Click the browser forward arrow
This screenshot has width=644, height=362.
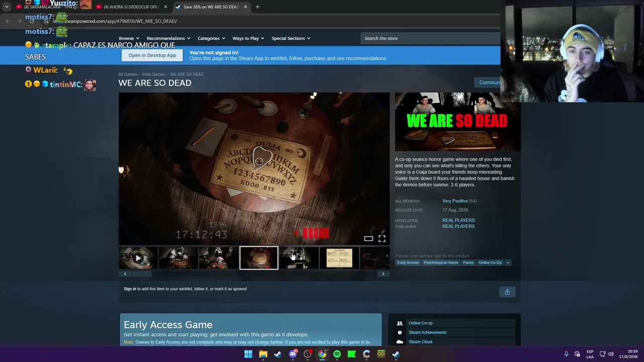click(x=20, y=21)
